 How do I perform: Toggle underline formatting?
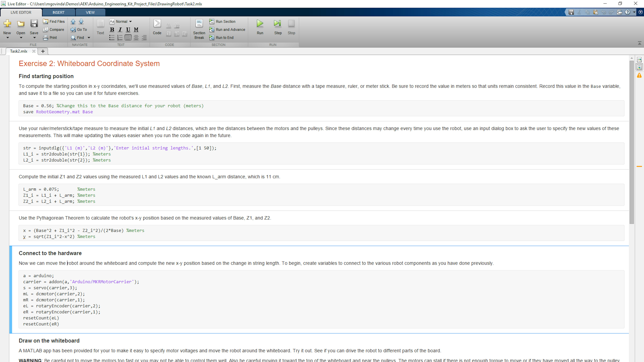point(128,29)
